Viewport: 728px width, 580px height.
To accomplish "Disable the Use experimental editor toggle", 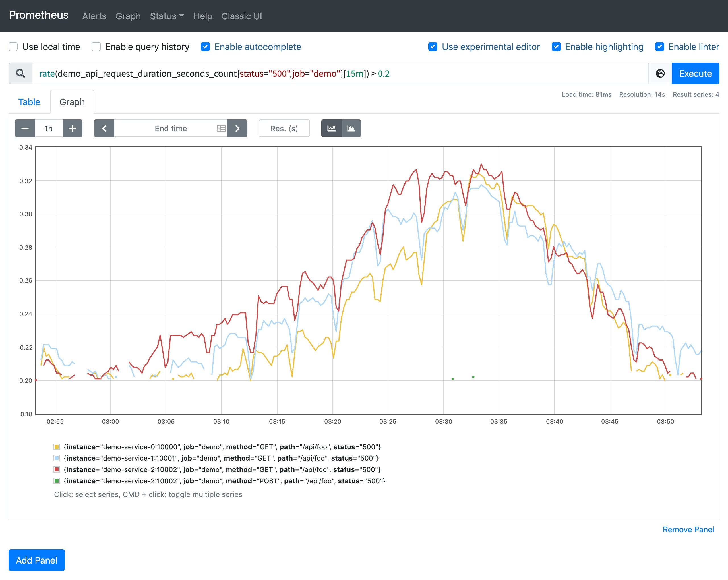I will [433, 47].
